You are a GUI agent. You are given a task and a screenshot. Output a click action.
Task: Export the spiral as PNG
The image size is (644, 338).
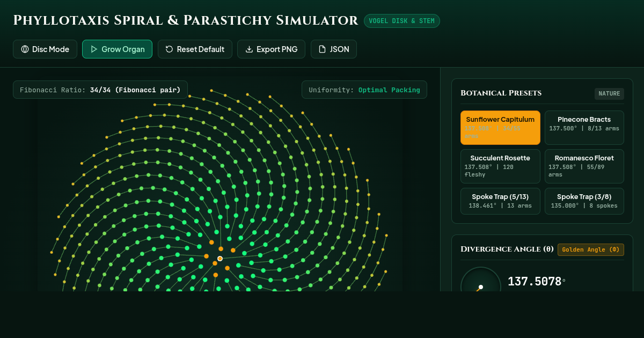click(271, 49)
